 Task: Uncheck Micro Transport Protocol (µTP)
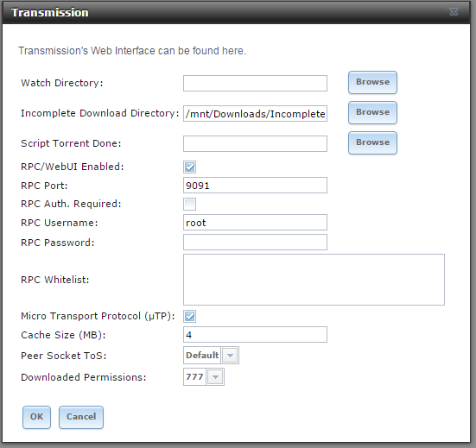coord(190,316)
